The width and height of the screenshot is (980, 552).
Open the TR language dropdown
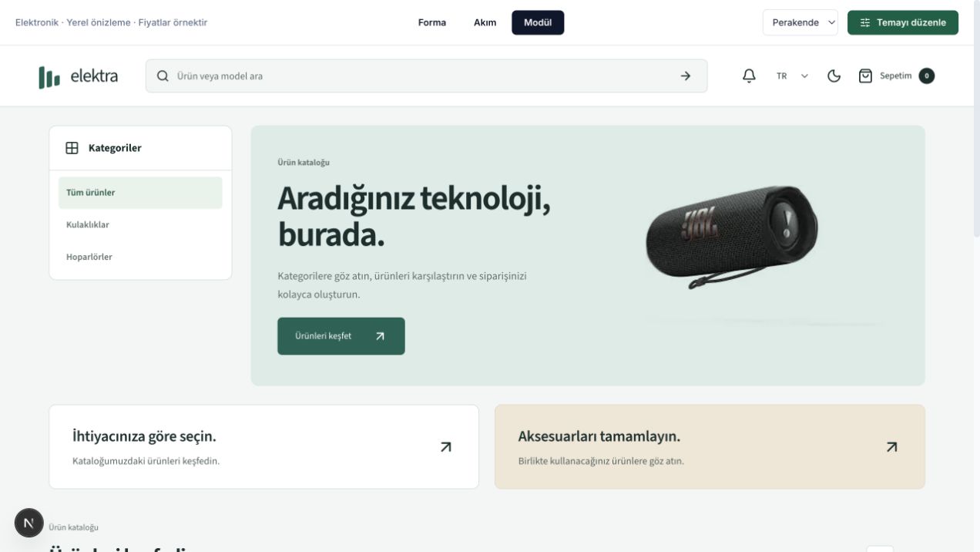pyautogui.click(x=793, y=76)
